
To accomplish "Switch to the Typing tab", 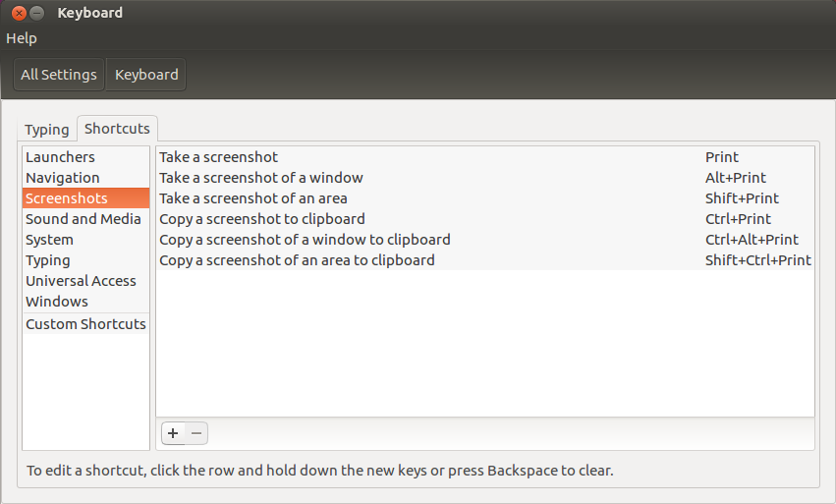I will point(47,130).
